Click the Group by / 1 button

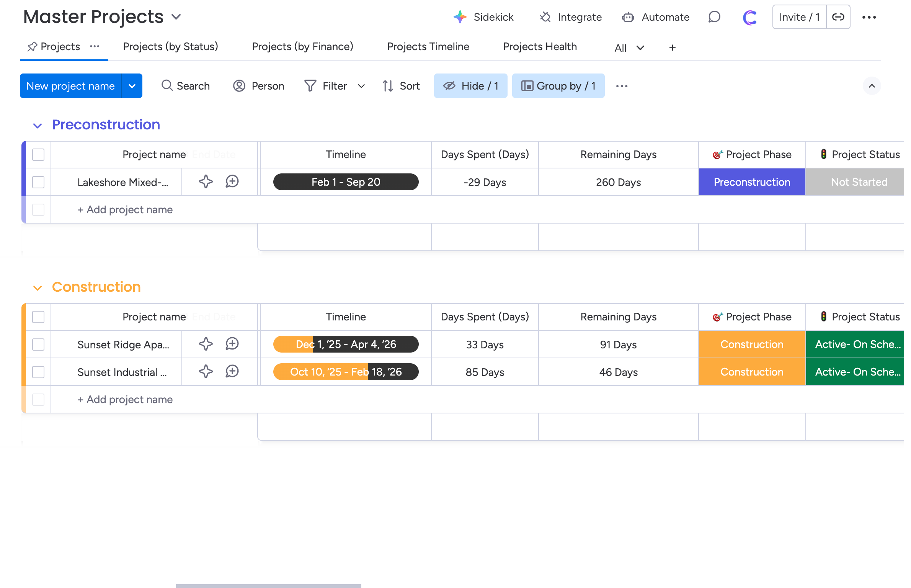coord(558,86)
